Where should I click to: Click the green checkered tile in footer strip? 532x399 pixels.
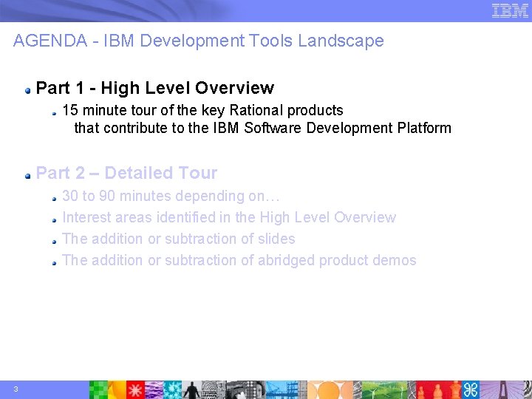click(98, 390)
